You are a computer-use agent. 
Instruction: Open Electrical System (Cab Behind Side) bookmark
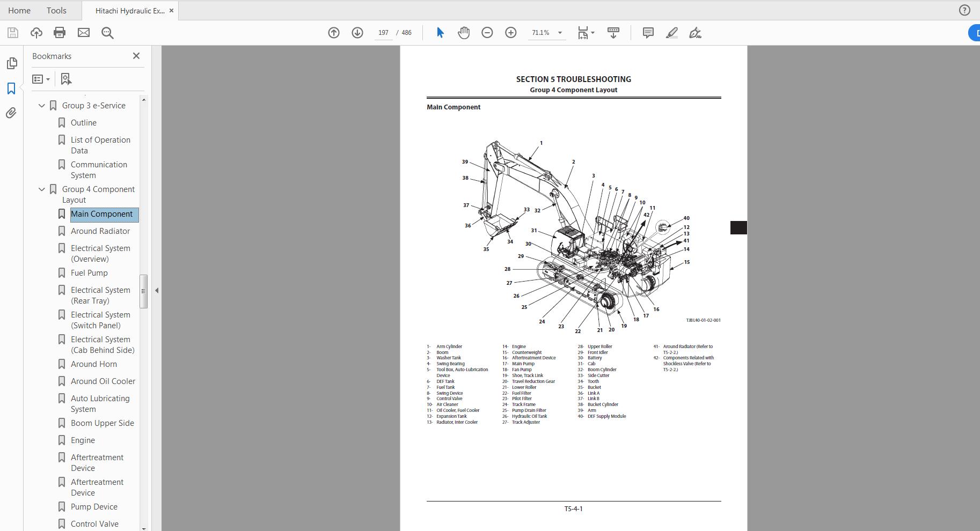pos(103,345)
